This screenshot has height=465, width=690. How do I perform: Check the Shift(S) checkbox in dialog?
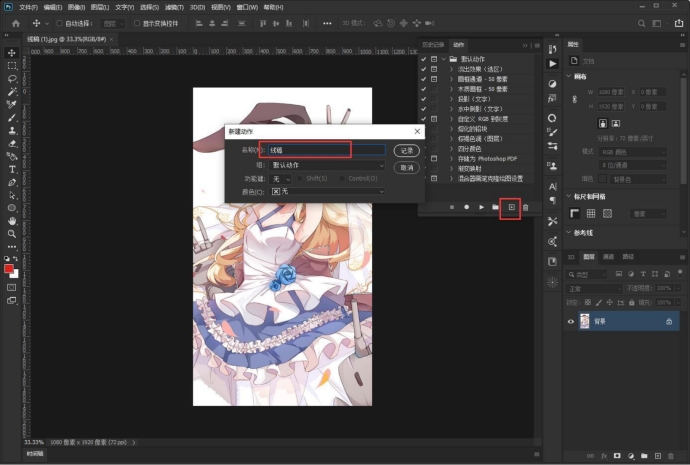300,179
